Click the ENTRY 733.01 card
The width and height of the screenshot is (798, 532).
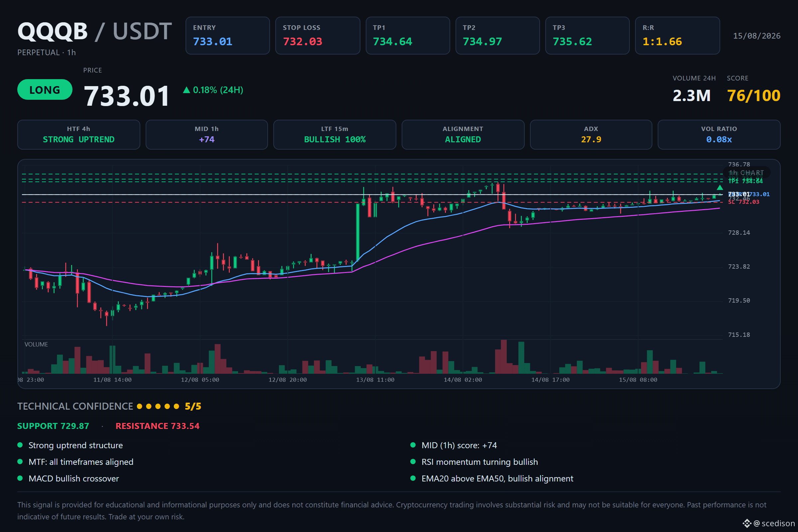click(228, 36)
